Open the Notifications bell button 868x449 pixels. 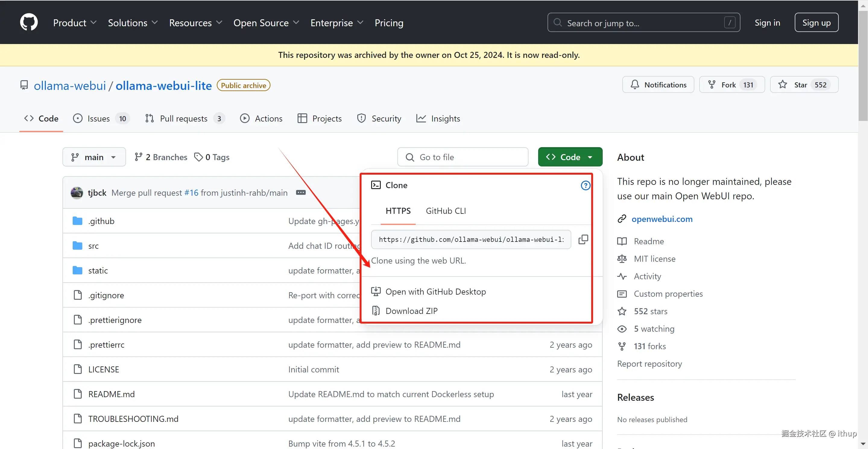pos(658,85)
